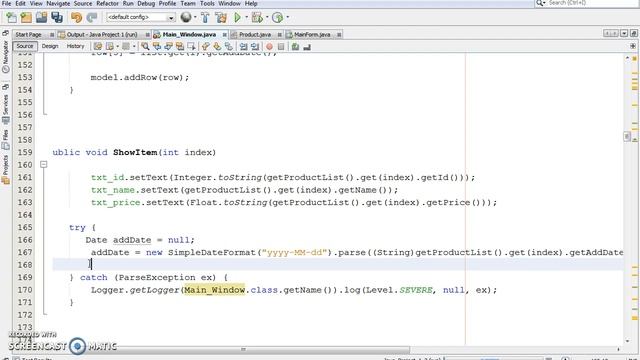Click the Previous Bookmark icon
Viewport: 640px width, 360px height.
[206, 47]
